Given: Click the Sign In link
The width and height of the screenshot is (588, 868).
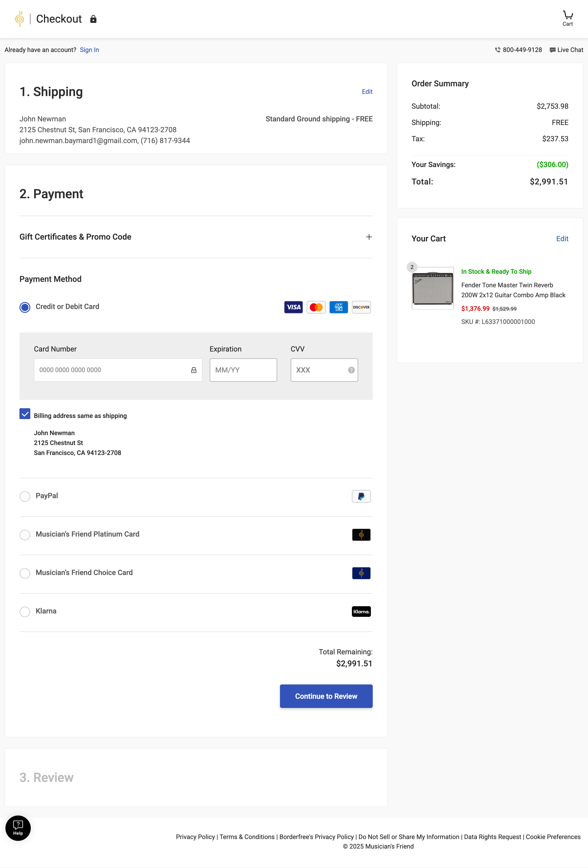Looking at the screenshot, I should [x=89, y=50].
